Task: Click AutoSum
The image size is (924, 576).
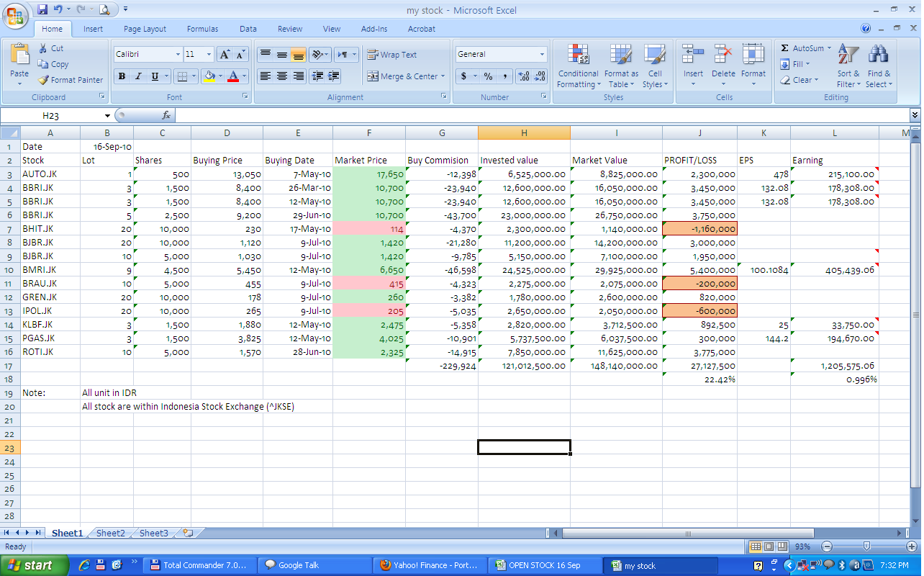Action: point(802,48)
